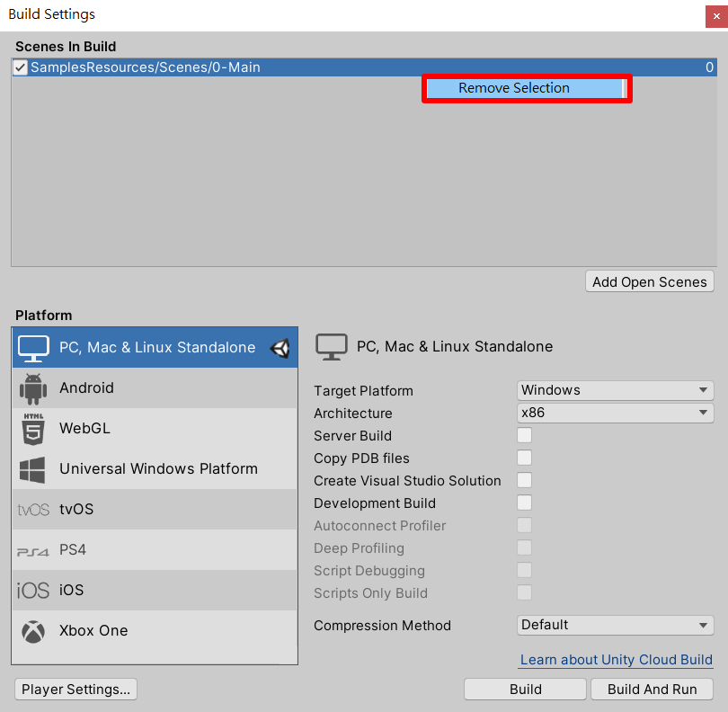Select the PS4 platform row

[x=155, y=550]
